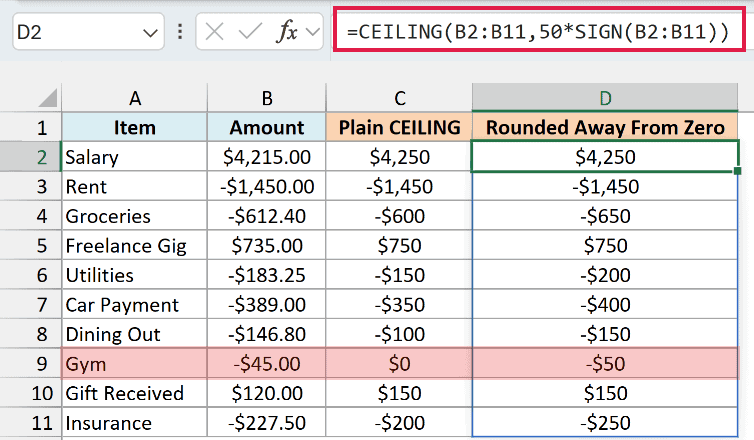Screen dimensions: 754x440
Task: Click the selected $4,250 cell in column D
Action: point(605,157)
